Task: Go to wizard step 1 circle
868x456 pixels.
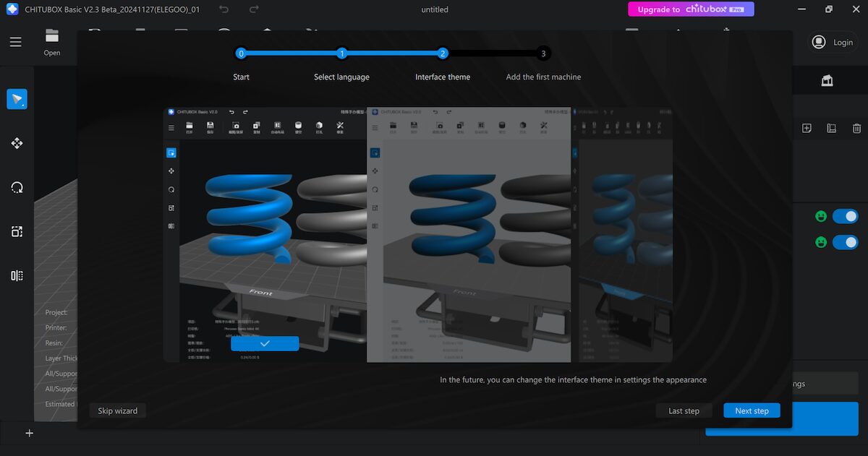Action: (342, 53)
